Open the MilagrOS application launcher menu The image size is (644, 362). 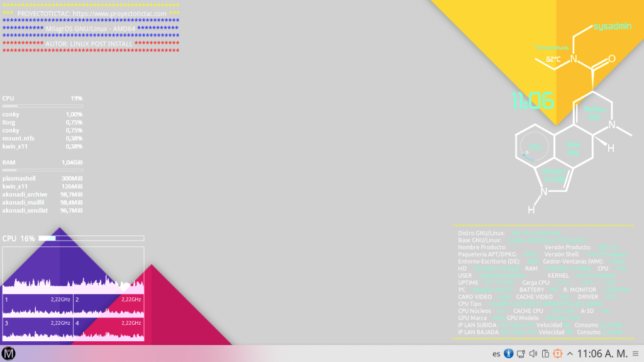point(8,353)
